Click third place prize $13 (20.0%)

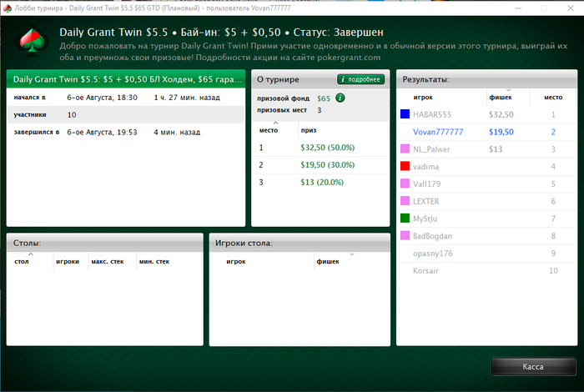click(322, 182)
